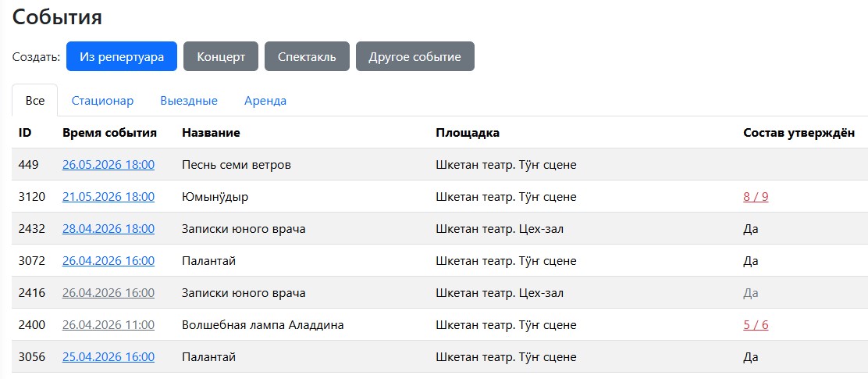The width and height of the screenshot is (868, 379).
Task: Open the 25.04.2026 16:00 event link
Action: [108, 357]
